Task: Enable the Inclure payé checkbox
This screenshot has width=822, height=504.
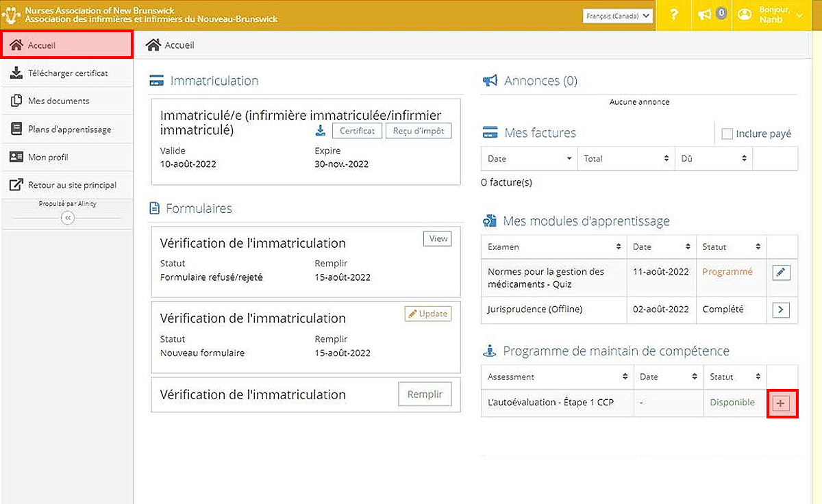Action: click(727, 134)
